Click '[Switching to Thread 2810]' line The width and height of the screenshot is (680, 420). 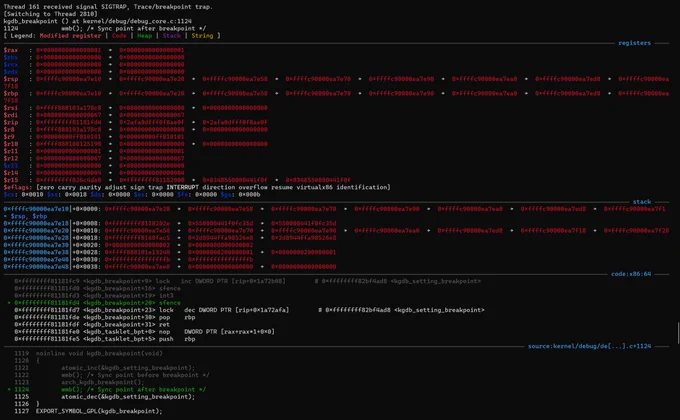coord(50,14)
